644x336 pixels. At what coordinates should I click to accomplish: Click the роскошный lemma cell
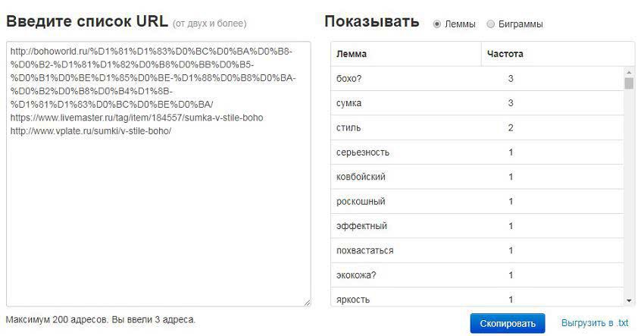[x=361, y=202]
